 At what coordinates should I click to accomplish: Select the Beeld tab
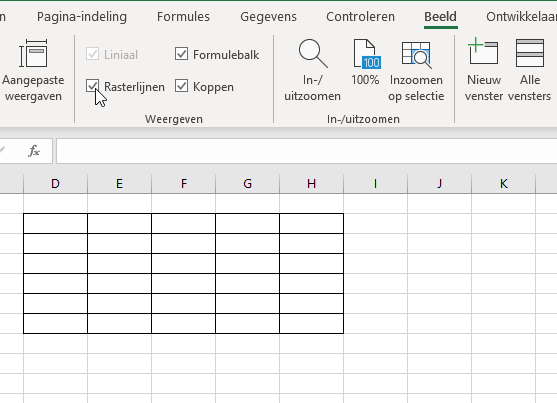pos(440,17)
